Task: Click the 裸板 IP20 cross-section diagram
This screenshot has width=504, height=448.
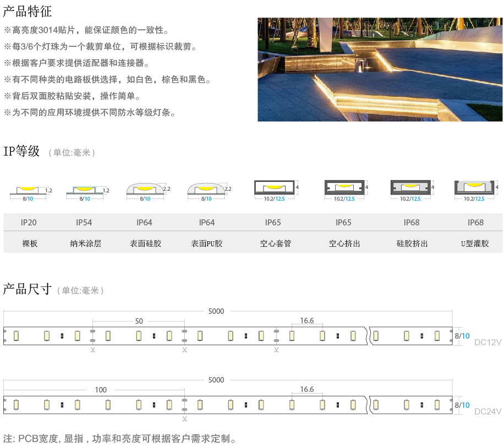Action: coord(29,191)
